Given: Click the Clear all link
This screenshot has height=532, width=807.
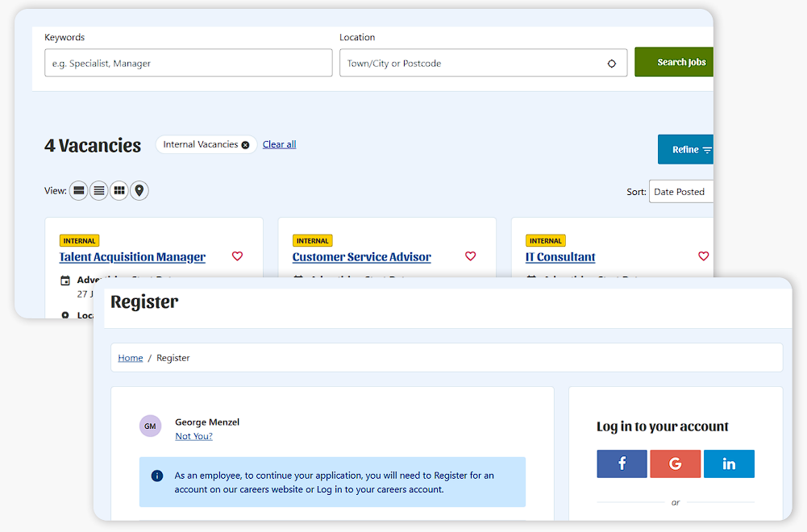Looking at the screenshot, I should click(279, 144).
